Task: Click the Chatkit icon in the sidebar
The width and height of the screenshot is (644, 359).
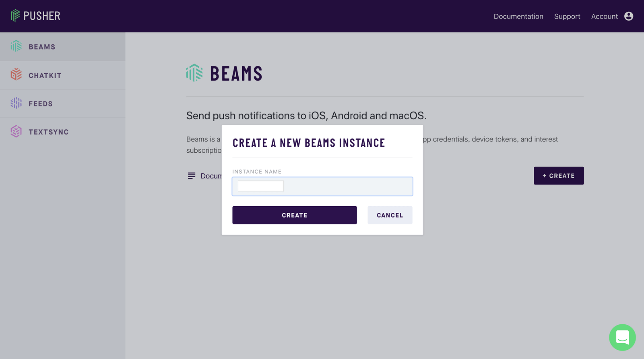Action: pyautogui.click(x=16, y=75)
